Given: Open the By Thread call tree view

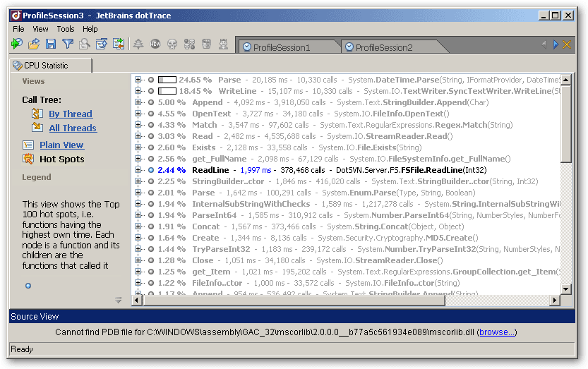Looking at the screenshot, I should [71, 114].
